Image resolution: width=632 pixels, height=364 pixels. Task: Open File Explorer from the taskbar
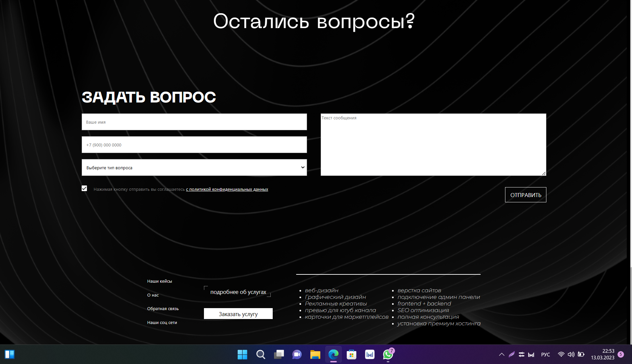pos(315,354)
